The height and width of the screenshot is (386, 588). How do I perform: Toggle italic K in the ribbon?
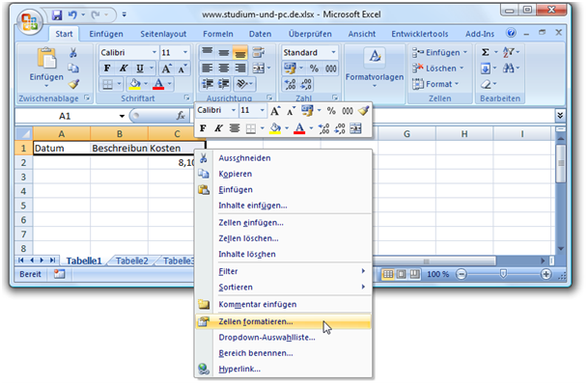click(124, 69)
